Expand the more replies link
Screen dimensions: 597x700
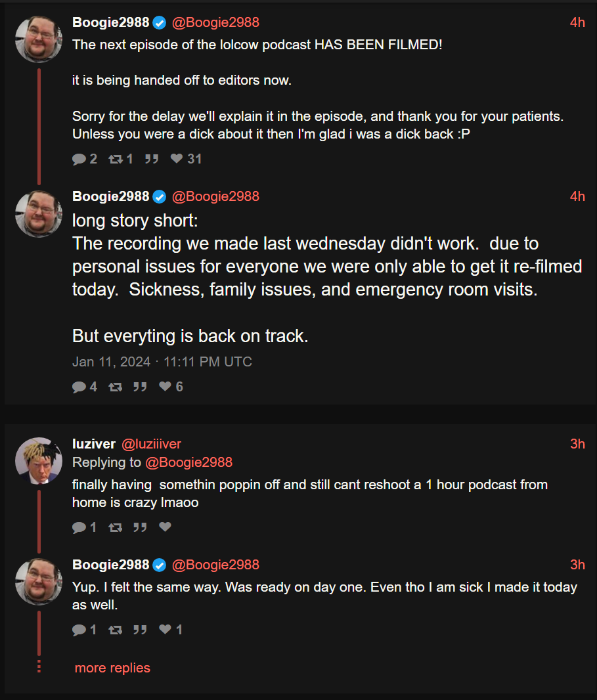[x=112, y=668]
